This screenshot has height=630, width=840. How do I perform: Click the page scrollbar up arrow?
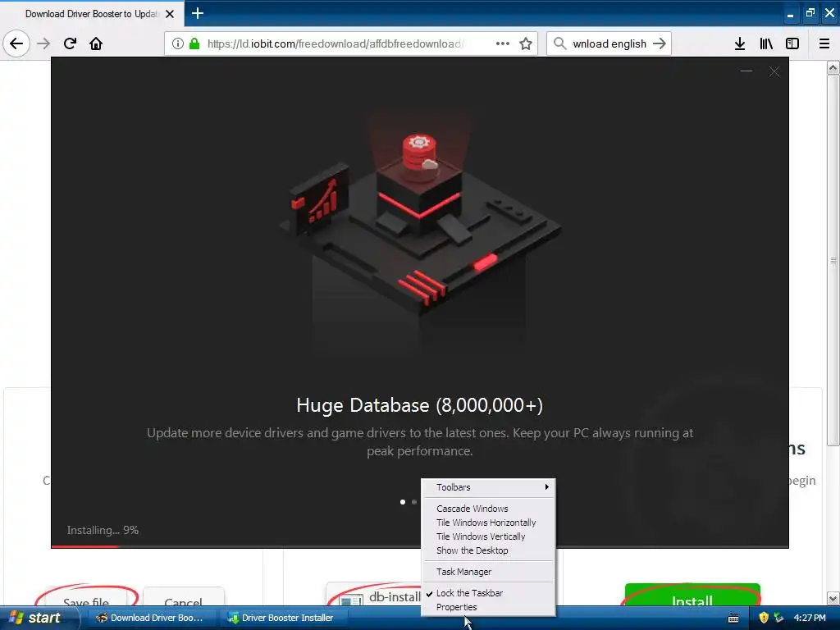point(833,67)
